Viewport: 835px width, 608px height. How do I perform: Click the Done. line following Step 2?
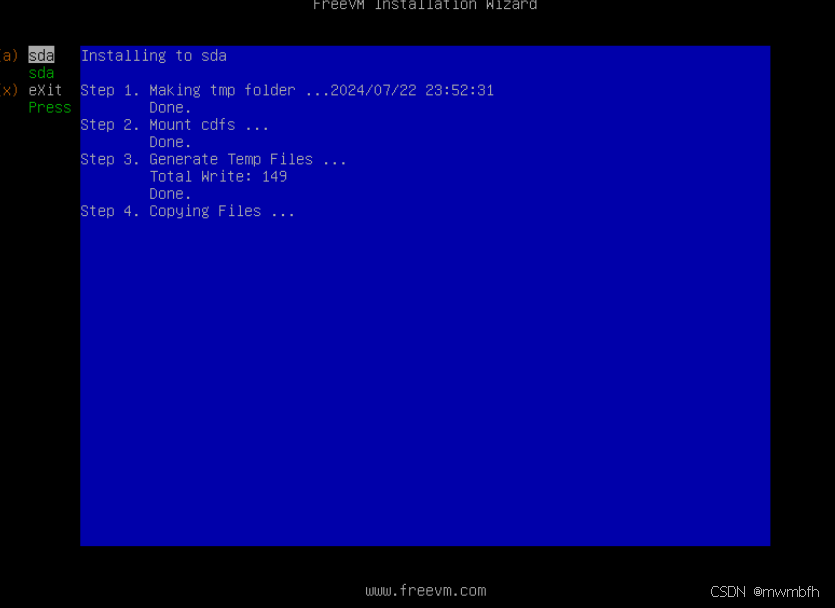170,142
